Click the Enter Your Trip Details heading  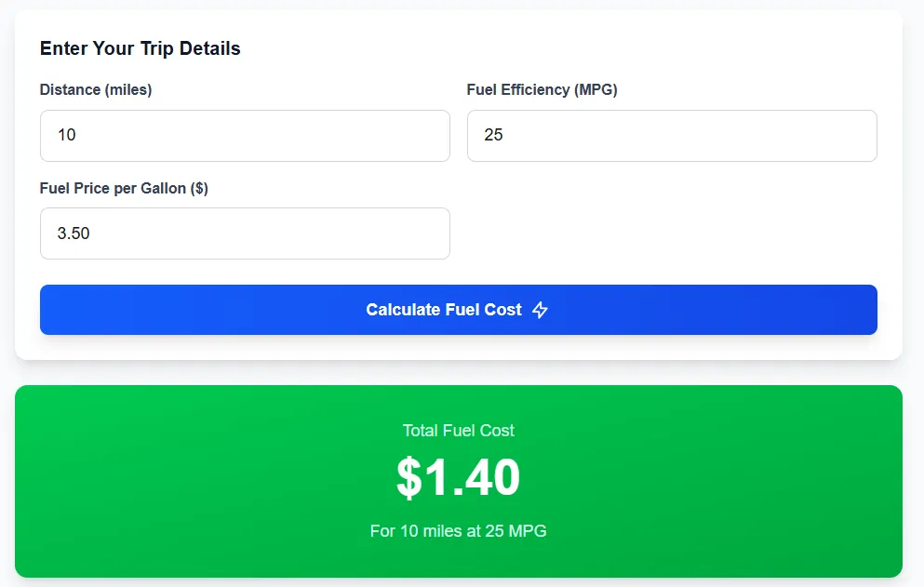139,48
